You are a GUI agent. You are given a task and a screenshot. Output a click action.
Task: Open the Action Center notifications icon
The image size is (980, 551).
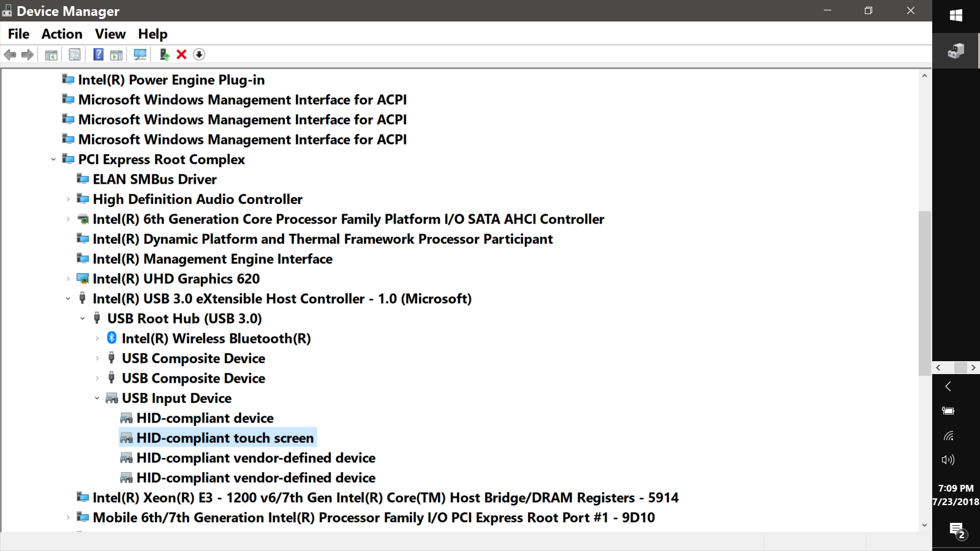957,530
